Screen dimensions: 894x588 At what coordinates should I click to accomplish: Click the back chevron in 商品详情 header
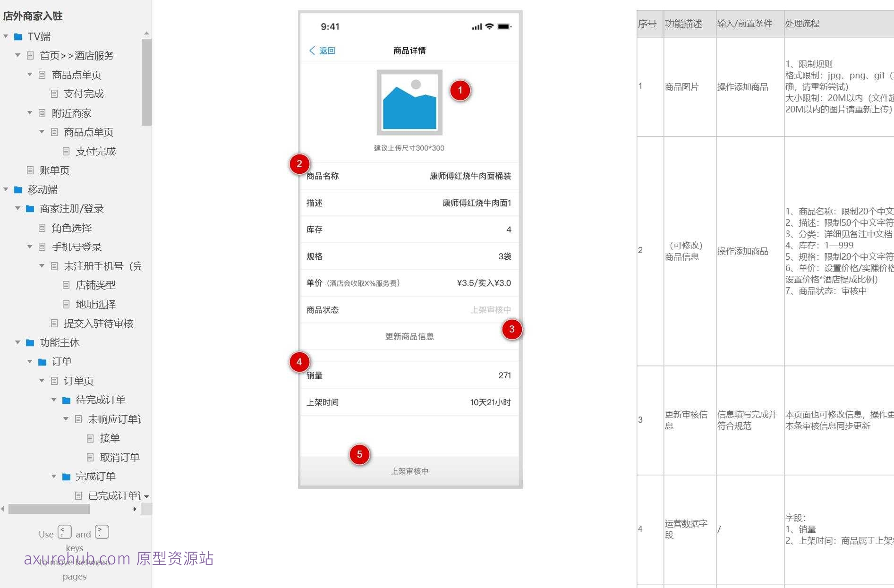[311, 50]
